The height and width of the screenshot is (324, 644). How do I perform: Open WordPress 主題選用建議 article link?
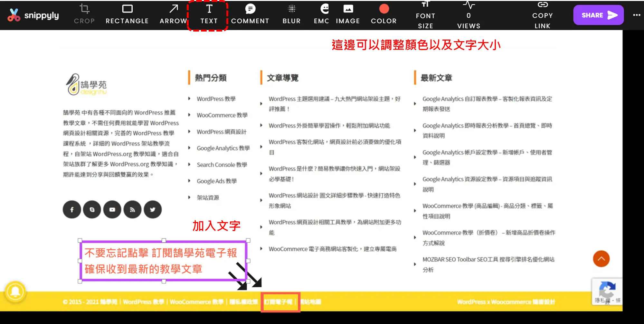pos(335,104)
